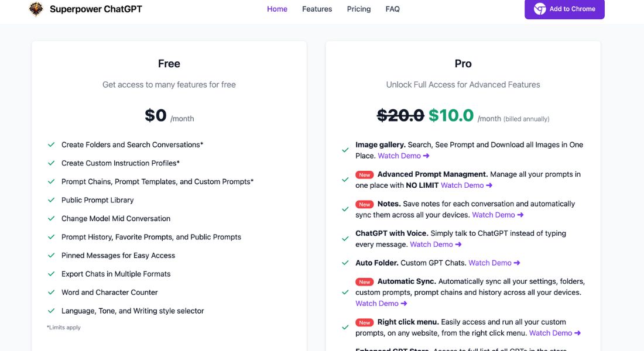Click the New badge beside Automatic Sync

tap(364, 282)
